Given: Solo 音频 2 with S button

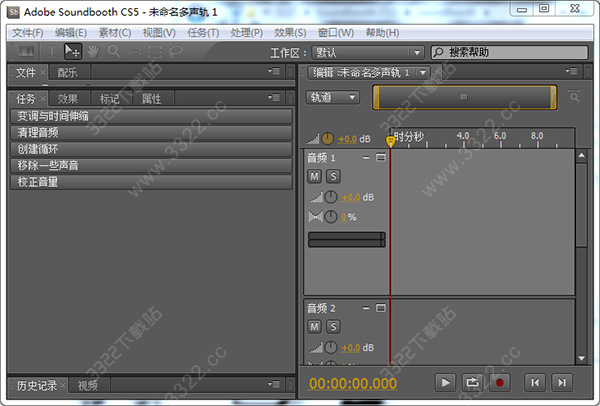Looking at the screenshot, I should coord(333,327).
